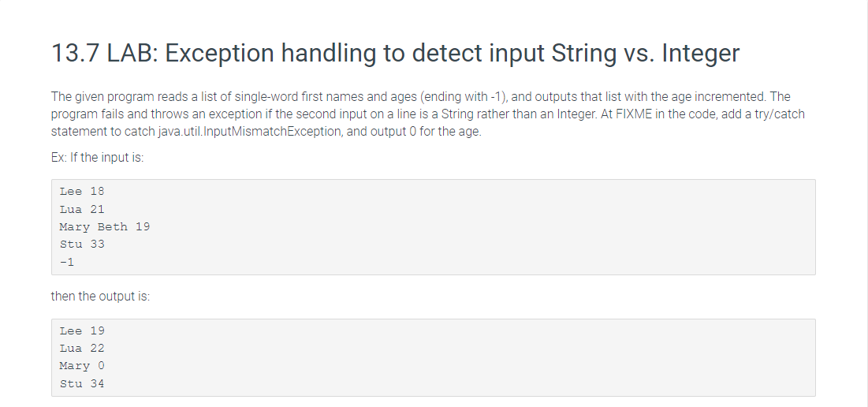Click the "Stu 34" output line
This screenshot has width=868, height=407.
(x=82, y=384)
